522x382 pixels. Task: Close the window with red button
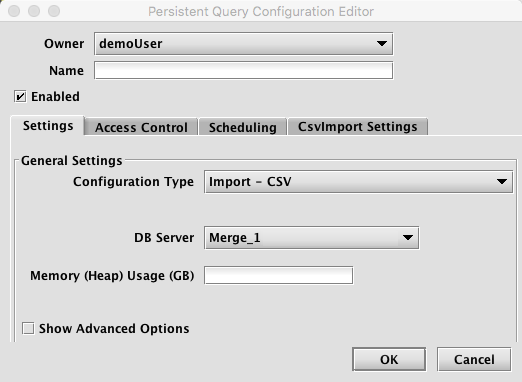[x=14, y=11]
